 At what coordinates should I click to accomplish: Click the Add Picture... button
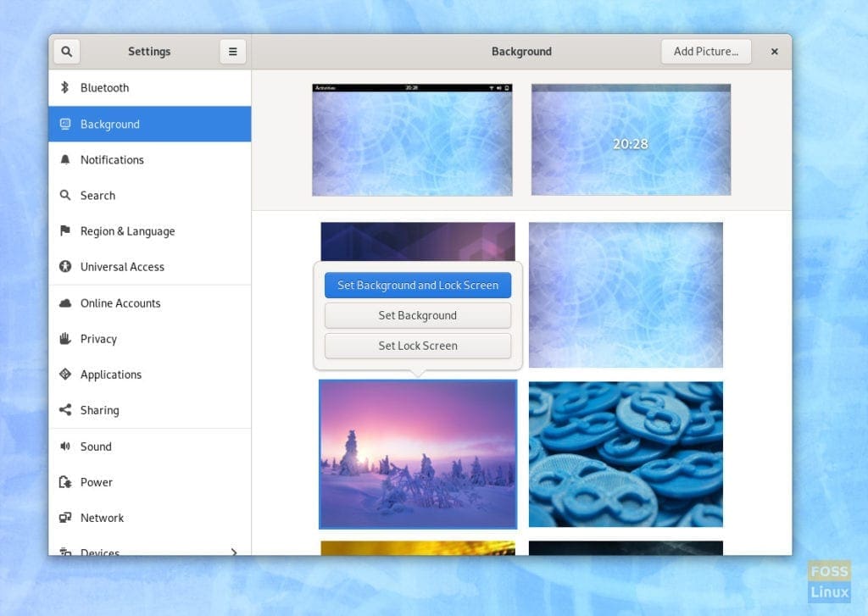pyautogui.click(x=706, y=52)
